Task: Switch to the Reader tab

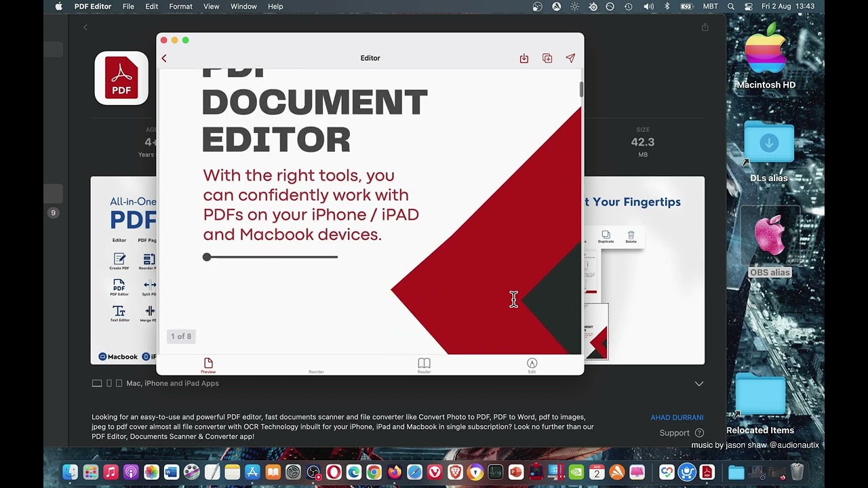Action: coord(424,366)
